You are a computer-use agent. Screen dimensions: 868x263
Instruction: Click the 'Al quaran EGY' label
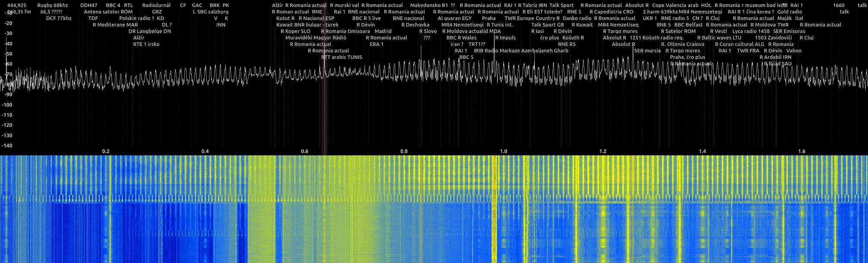click(455, 18)
